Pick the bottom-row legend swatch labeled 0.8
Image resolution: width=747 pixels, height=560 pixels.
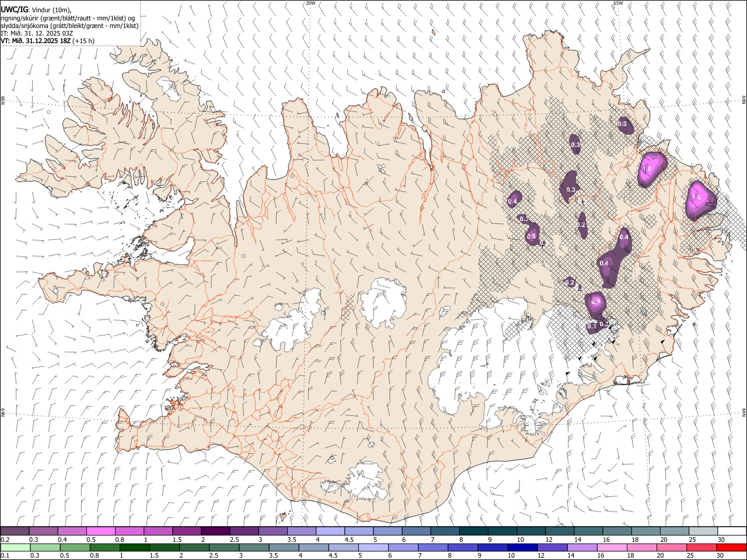pyautogui.click(x=105, y=547)
